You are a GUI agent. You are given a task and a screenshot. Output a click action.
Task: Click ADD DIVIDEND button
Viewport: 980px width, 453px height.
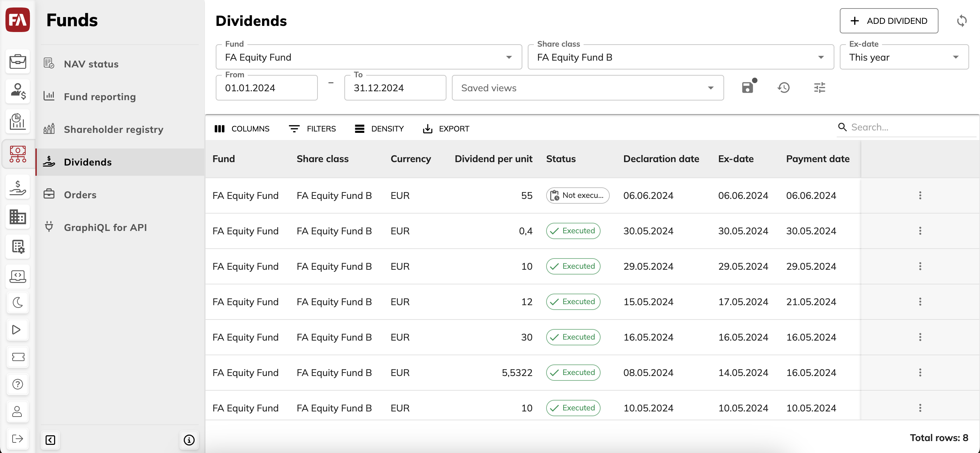pyautogui.click(x=889, y=21)
